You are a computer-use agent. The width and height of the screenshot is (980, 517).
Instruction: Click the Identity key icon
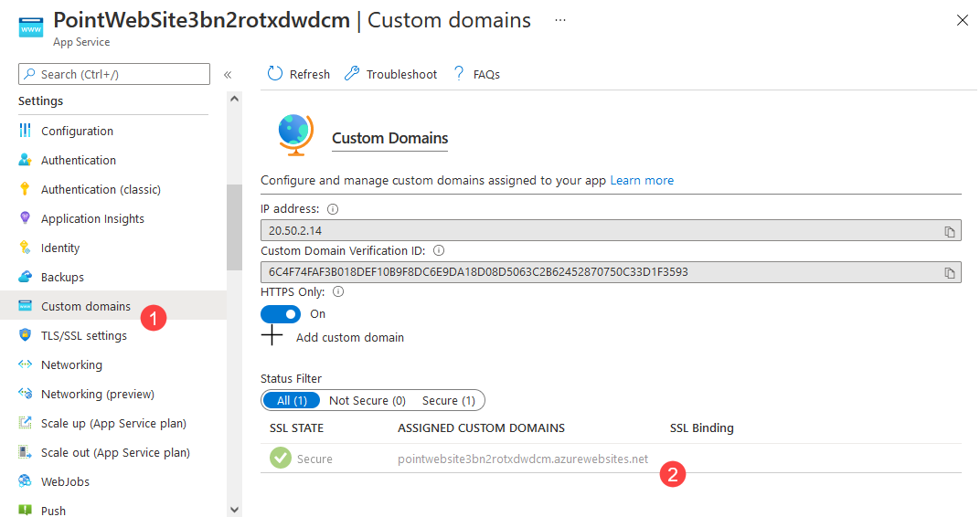coord(25,248)
